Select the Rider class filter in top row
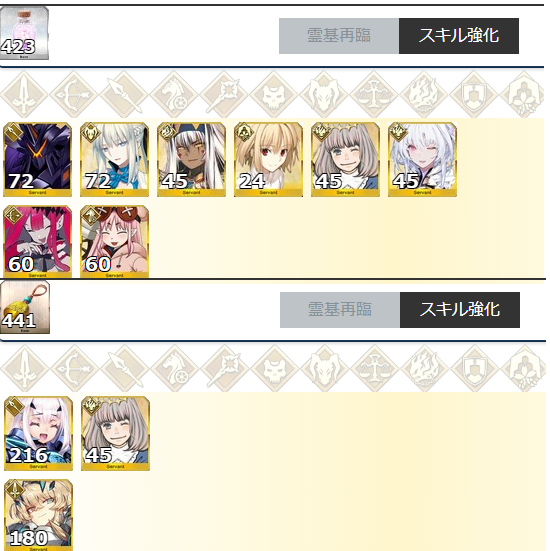 click(174, 94)
